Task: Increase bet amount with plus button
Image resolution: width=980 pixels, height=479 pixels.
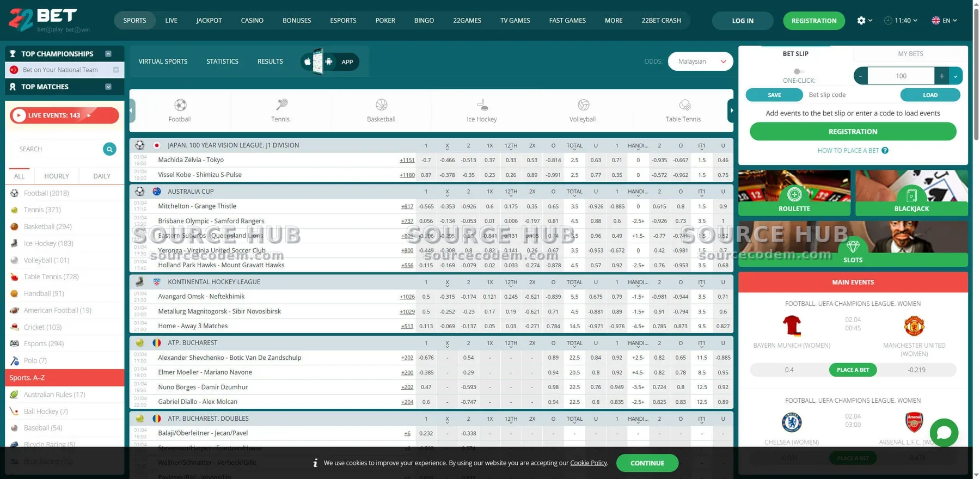Action: point(941,76)
